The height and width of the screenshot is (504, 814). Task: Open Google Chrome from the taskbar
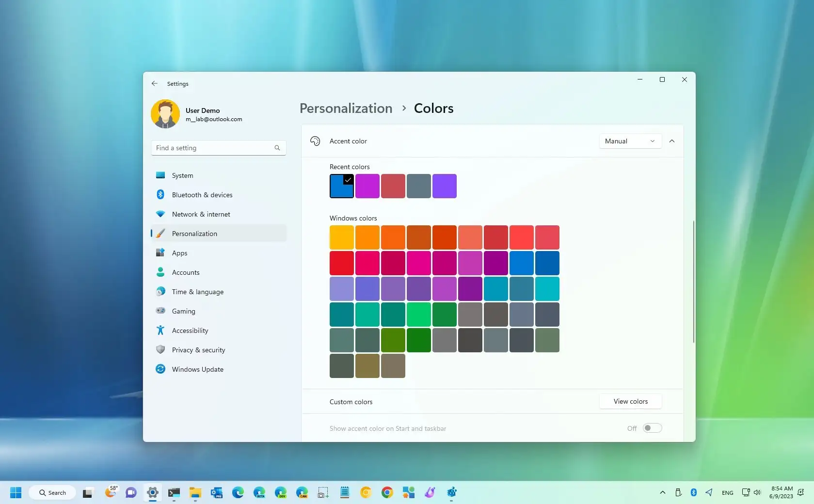click(x=387, y=493)
